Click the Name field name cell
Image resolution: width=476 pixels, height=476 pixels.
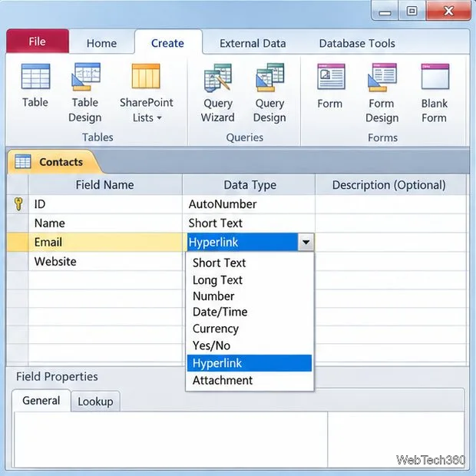105,223
